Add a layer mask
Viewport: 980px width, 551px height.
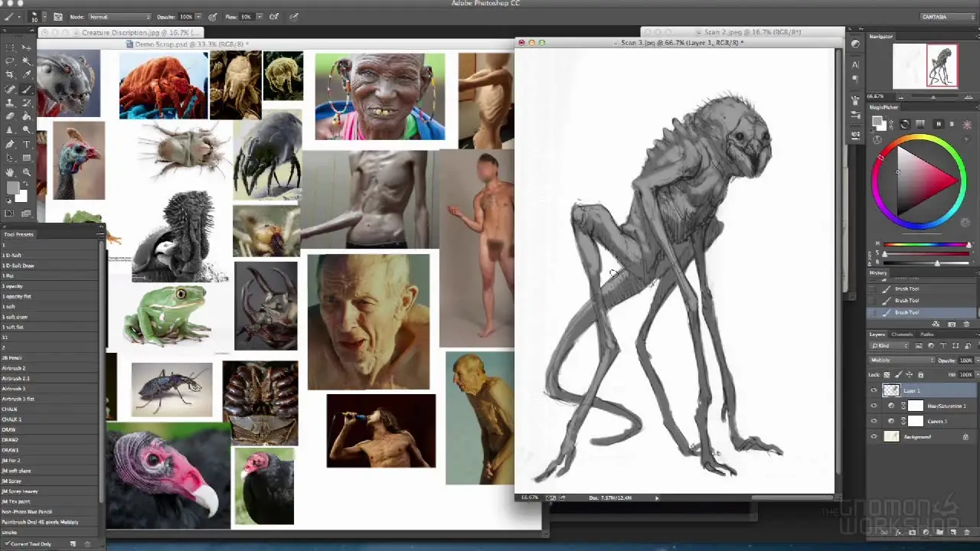pos(912,532)
